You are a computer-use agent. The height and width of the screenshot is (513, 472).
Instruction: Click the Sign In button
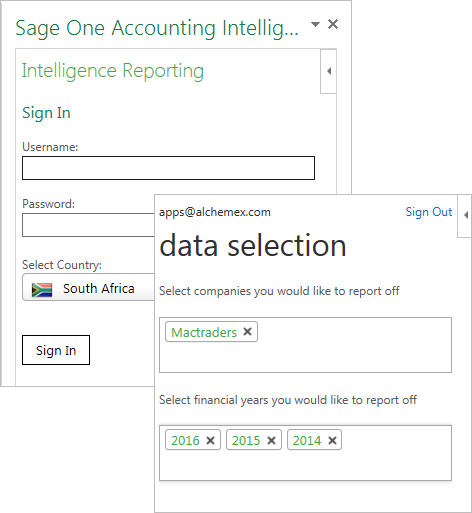[56, 350]
